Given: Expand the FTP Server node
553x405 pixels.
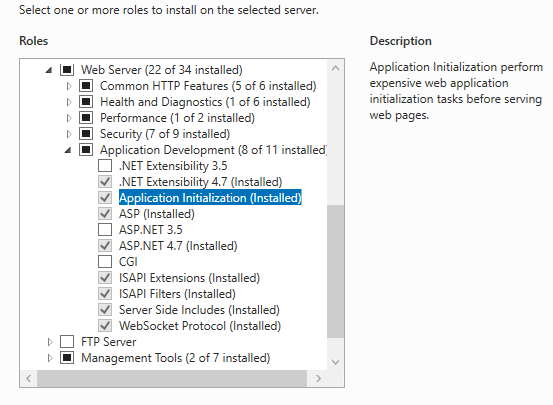Looking at the screenshot, I should point(50,341).
